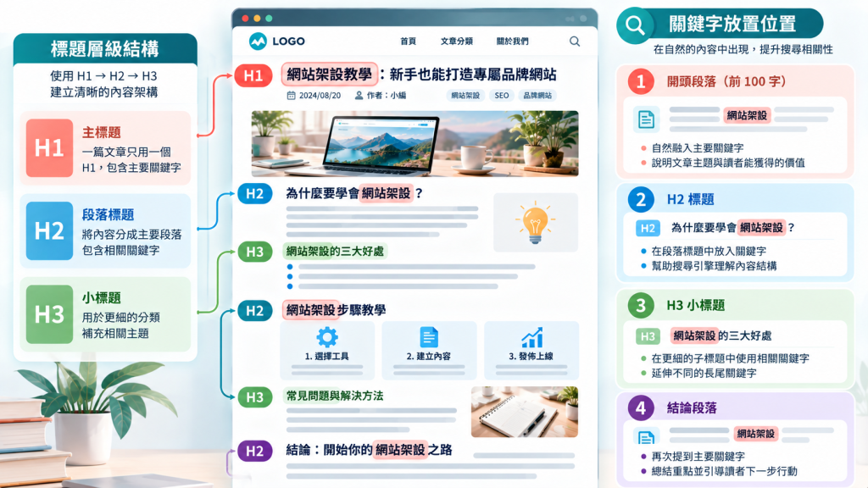Click the 品牌網站 tag under the title
Viewport: 868px width, 488px height.
(537, 95)
